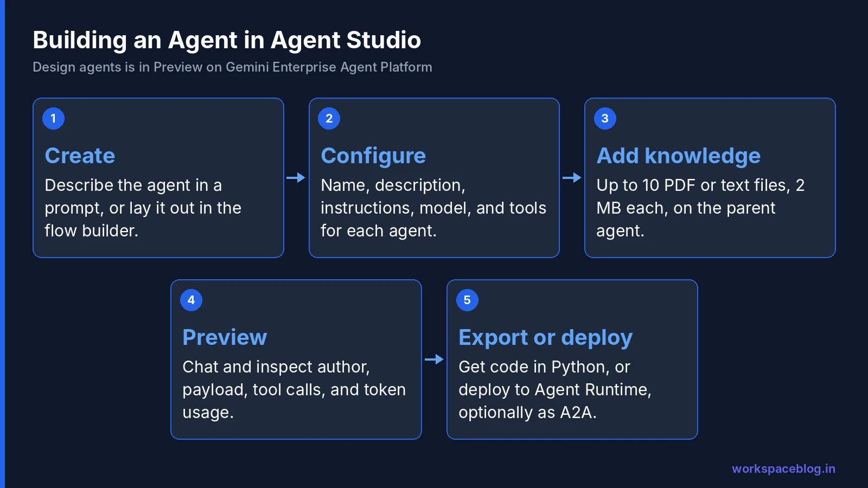The image size is (868, 488).
Task: Select the 'Create' step heading
Action: [80, 156]
